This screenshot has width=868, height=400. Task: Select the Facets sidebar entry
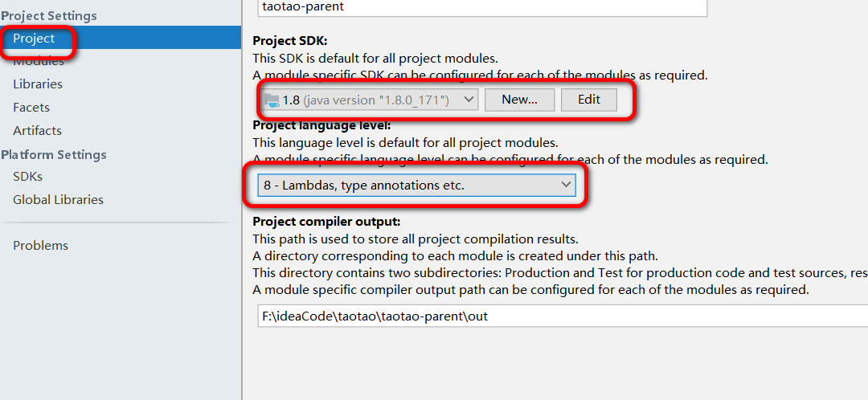pos(31,108)
